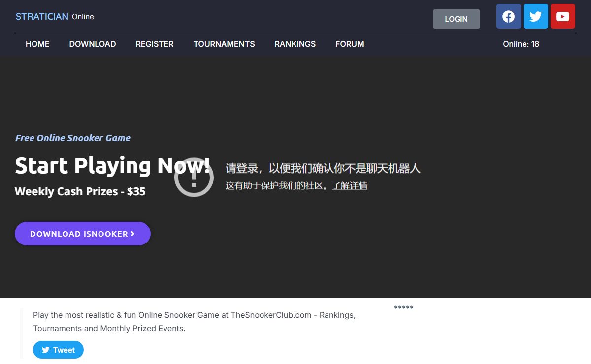
Task: Click the LOGIN button
Action: (457, 19)
